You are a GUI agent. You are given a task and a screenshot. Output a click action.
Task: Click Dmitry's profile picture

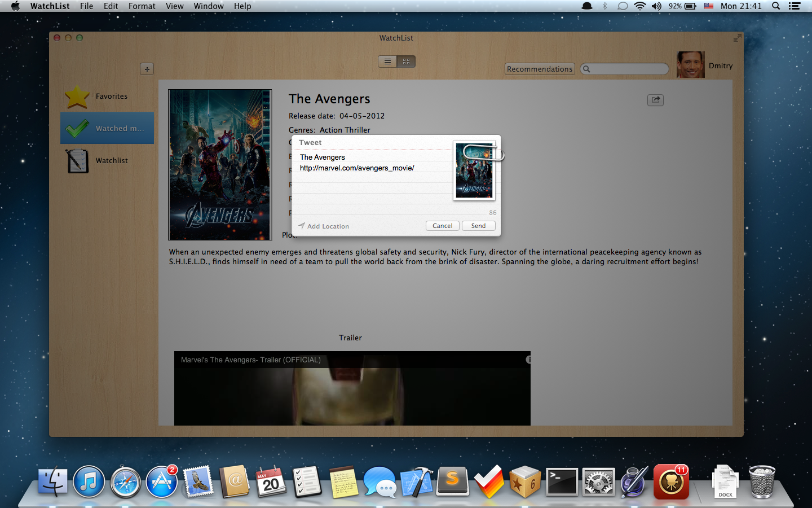pos(690,65)
